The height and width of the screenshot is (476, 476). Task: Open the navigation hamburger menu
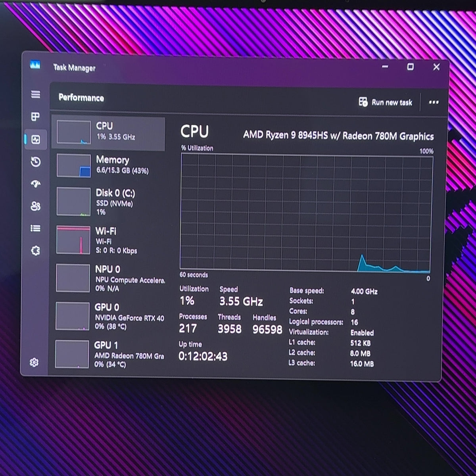point(36,94)
